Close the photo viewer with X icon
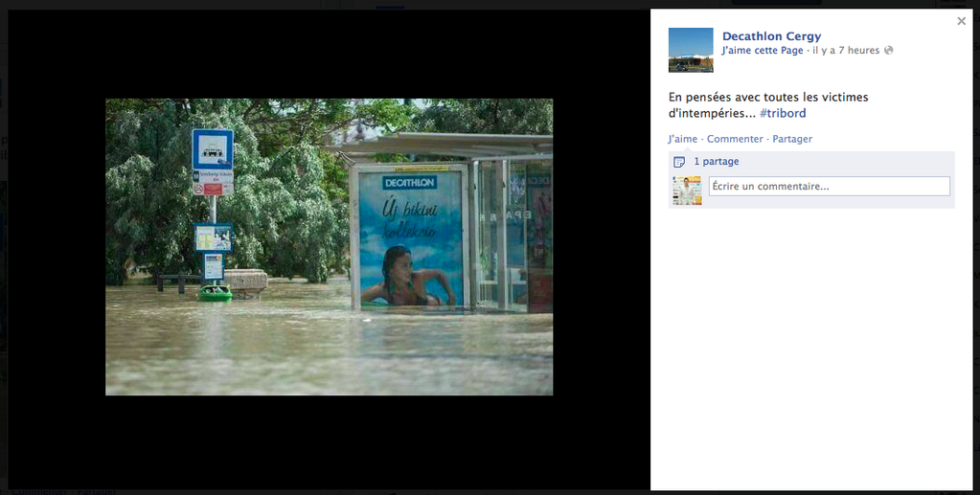The width and height of the screenshot is (980, 495). (x=961, y=21)
